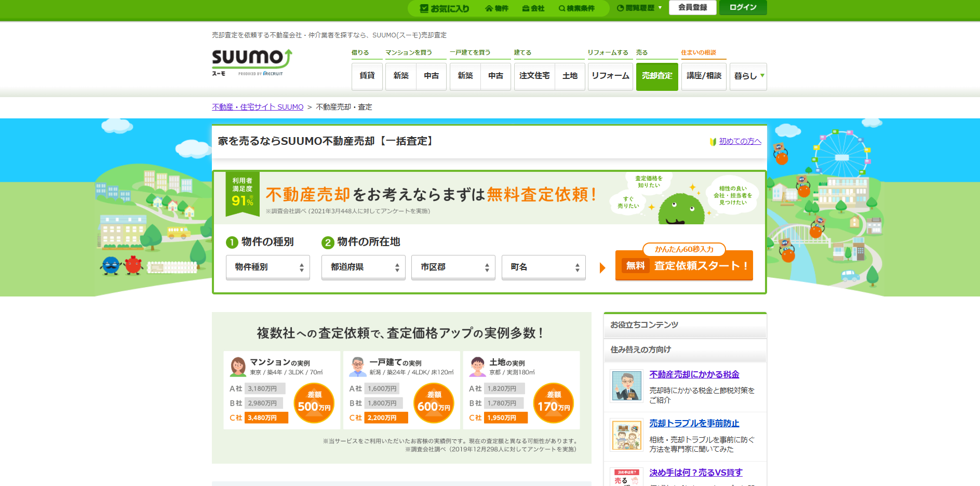Click the green beginner leaf icon
The height and width of the screenshot is (486, 980).
[x=713, y=142]
